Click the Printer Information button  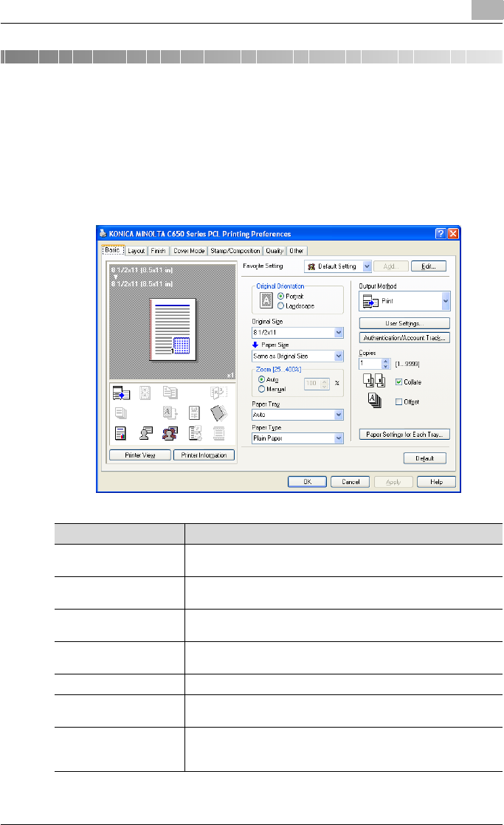(x=204, y=455)
